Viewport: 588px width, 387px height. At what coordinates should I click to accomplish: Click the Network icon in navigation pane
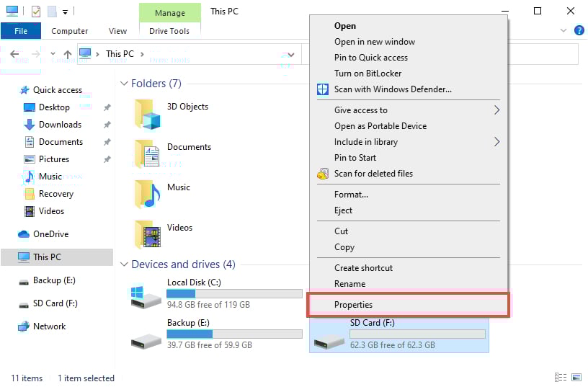click(x=24, y=326)
